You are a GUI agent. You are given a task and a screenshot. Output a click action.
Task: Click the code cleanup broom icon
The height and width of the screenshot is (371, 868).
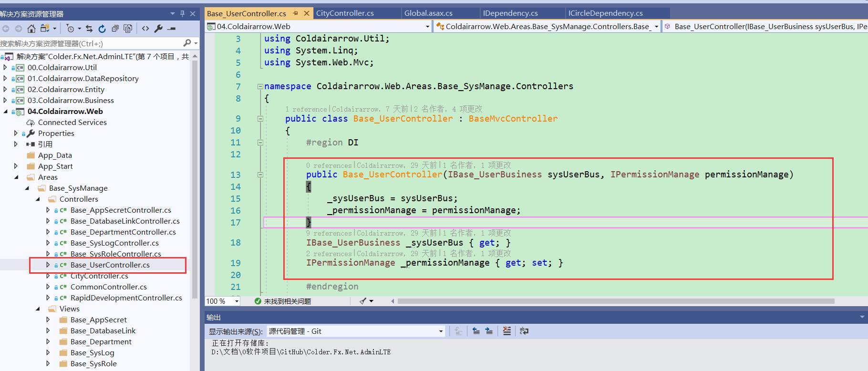click(363, 301)
